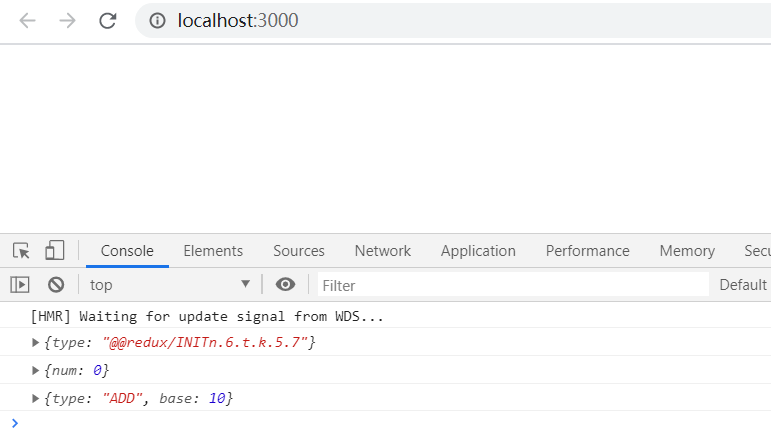View site information icon in address bar
771x438 pixels.
157,21
